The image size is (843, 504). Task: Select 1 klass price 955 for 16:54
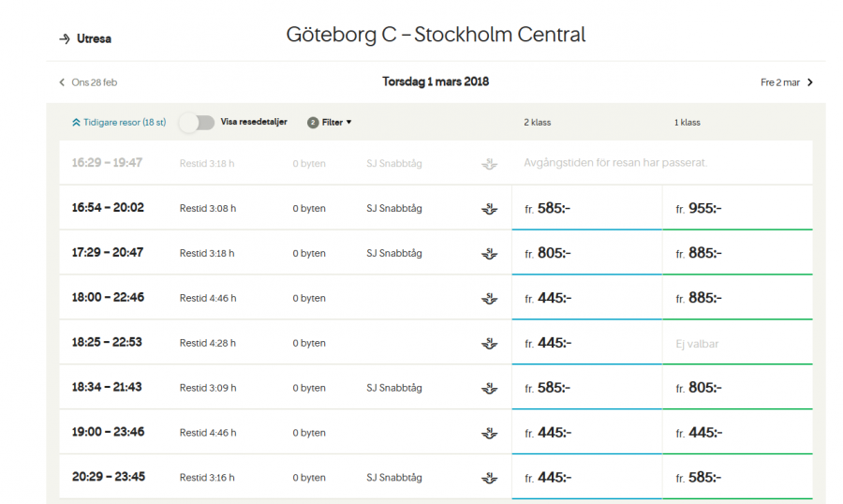[737, 208]
